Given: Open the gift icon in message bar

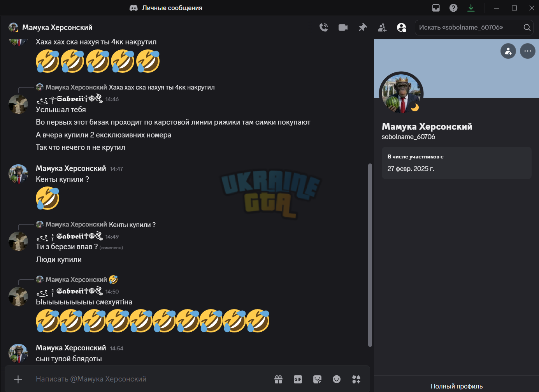Looking at the screenshot, I should click(x=278, y=379).
